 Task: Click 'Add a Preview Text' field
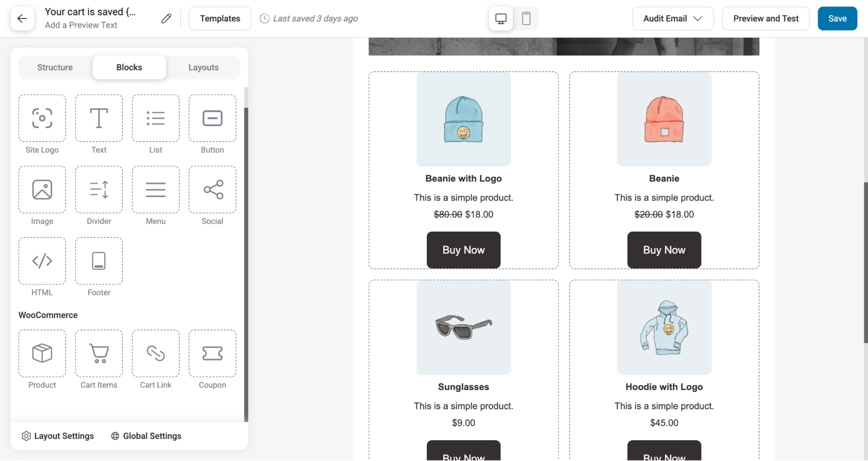81,25
